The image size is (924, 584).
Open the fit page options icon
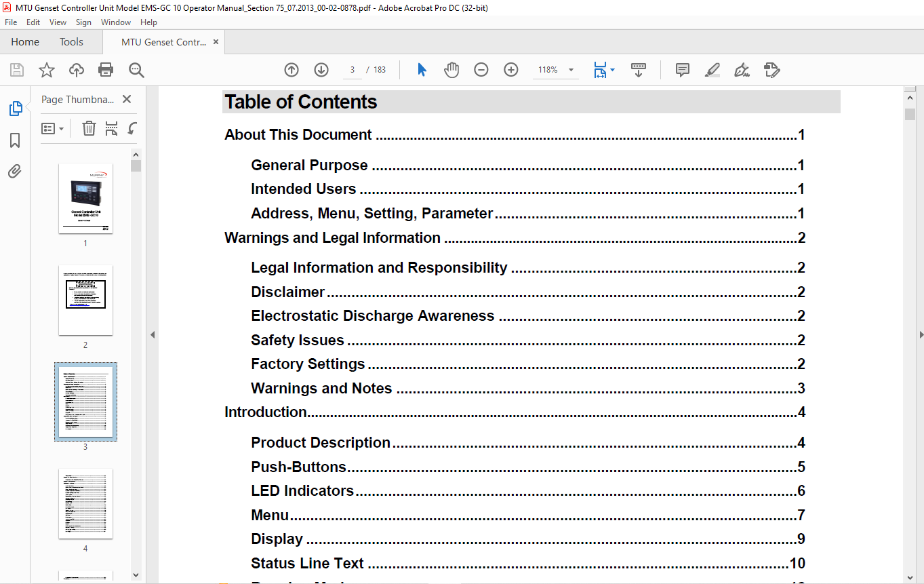coord(603,70)
